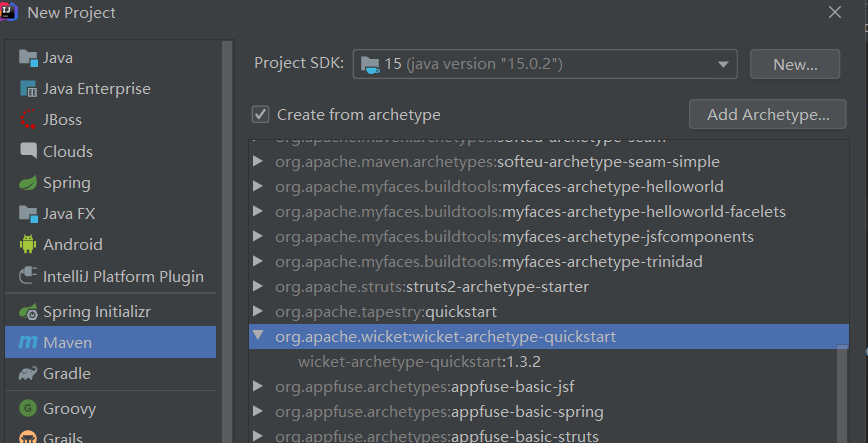The height and width of the screenshot is (443, 868).
Task: Expand struts2-archetype-starter node
Action: click(257, 286)
